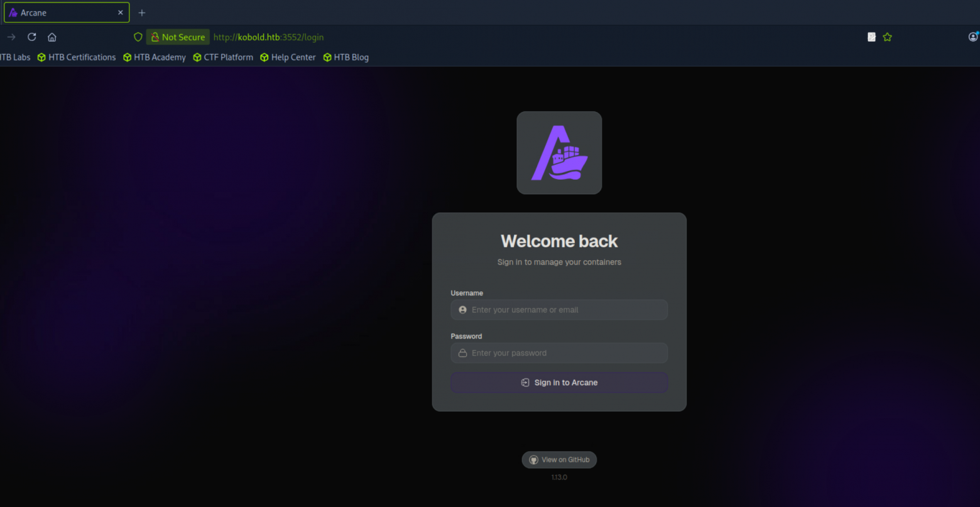The height and width of the screenshot is (507, 980).
Task: Click the lock icon inside the Password field
Action: pyautogui.click(x=462, y=352)
